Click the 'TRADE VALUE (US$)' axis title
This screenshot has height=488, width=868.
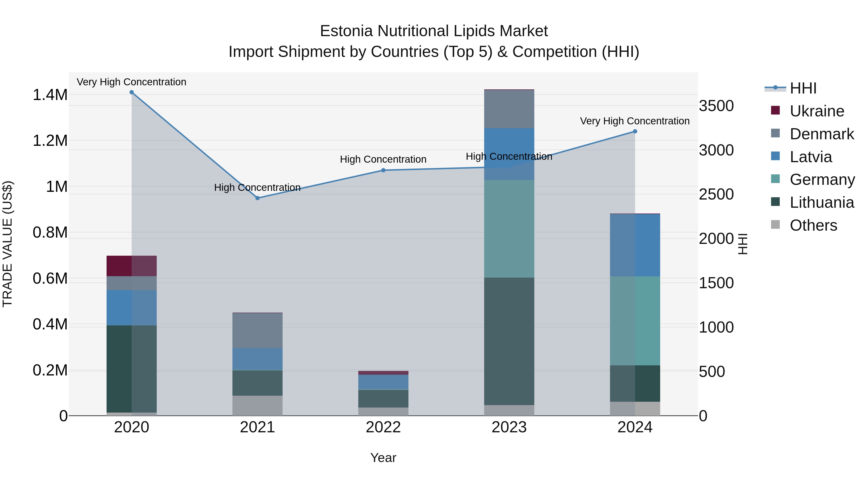click(7, 244)
